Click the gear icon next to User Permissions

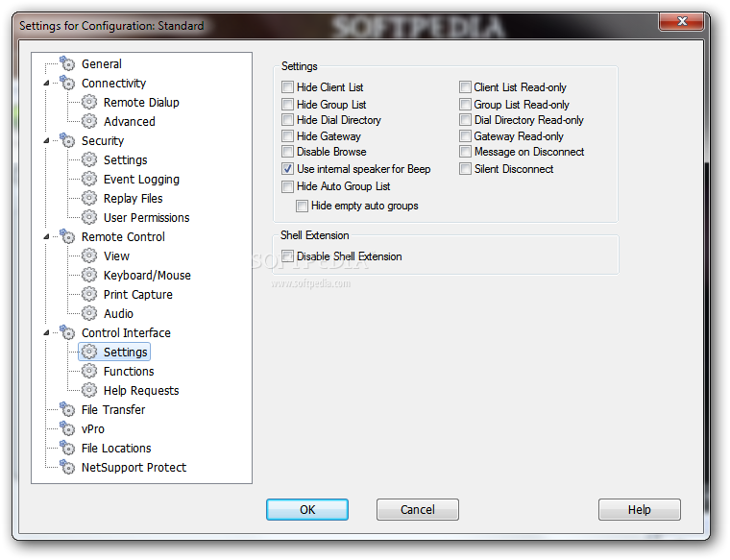[89, 217]
